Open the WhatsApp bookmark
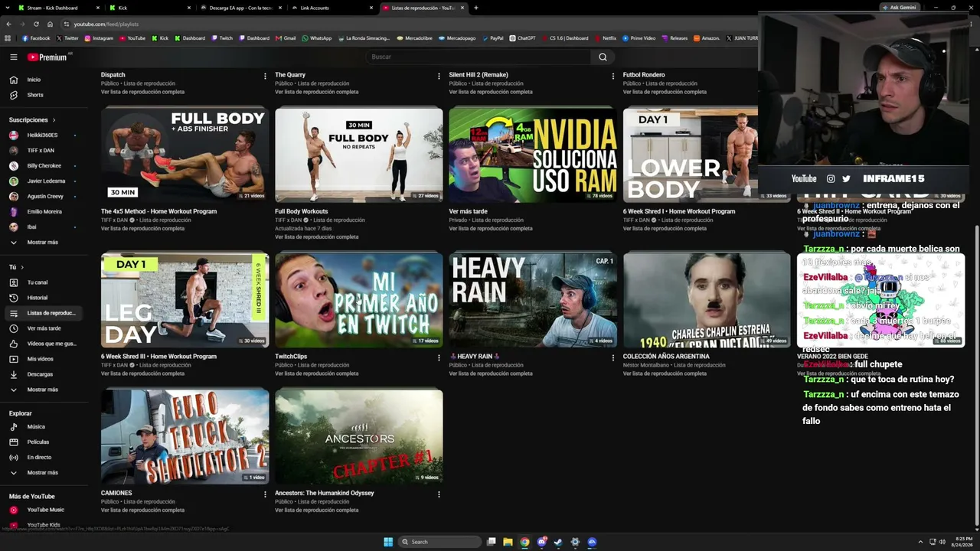Image resolution: width=980 pixels, height=551 pixels. (x=316, y=38)
